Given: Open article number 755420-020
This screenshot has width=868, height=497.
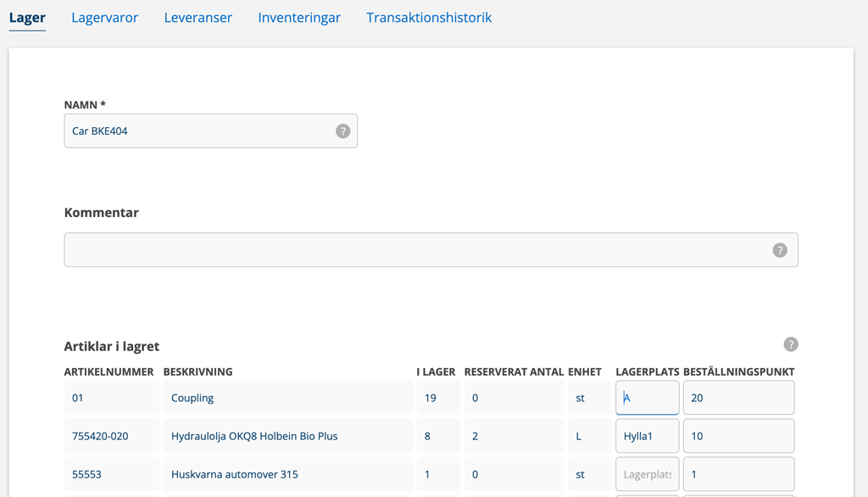Looking at the screenshot, I should tap(100, 436).
